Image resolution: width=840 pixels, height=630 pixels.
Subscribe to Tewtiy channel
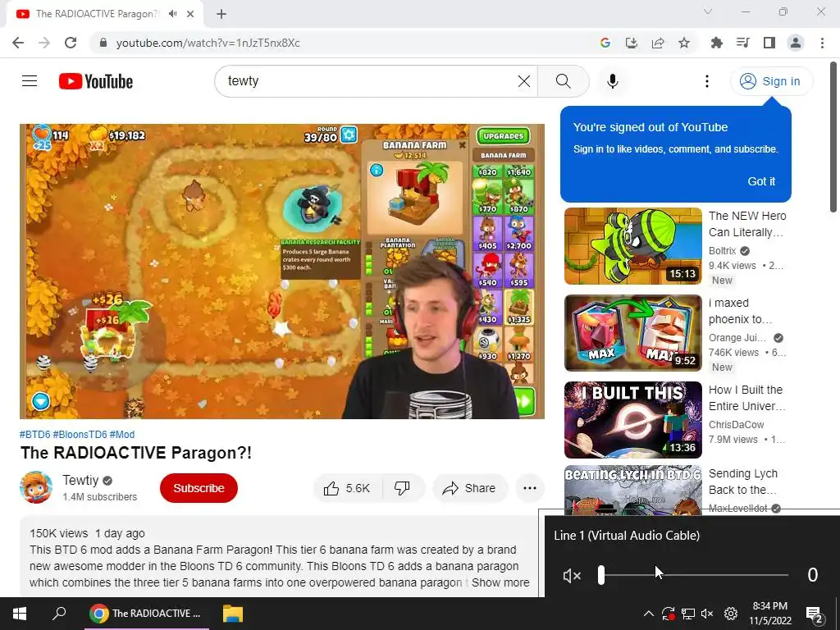click(199, 488)
